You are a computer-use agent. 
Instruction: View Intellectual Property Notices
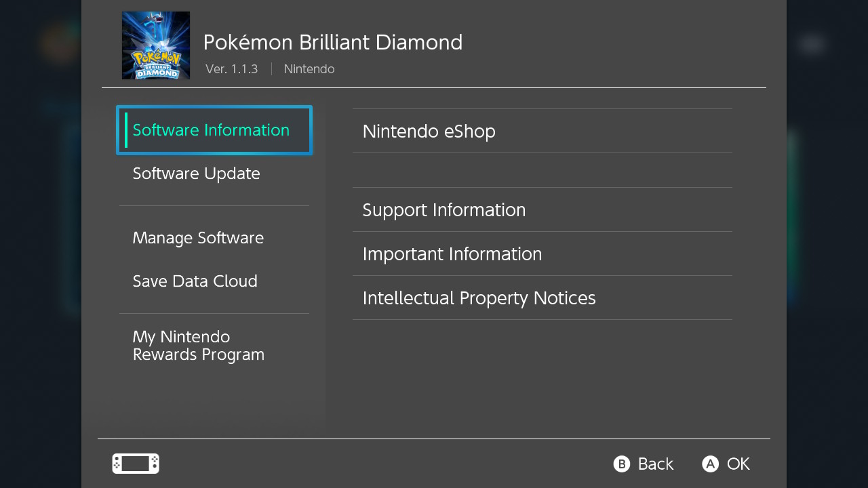542,298
